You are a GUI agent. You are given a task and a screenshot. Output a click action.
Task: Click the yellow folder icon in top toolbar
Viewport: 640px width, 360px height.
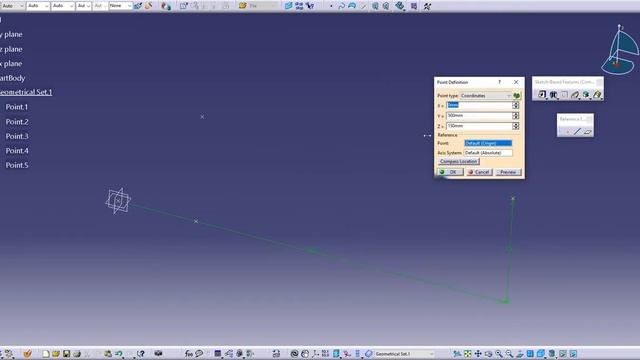tap(242, 6)
